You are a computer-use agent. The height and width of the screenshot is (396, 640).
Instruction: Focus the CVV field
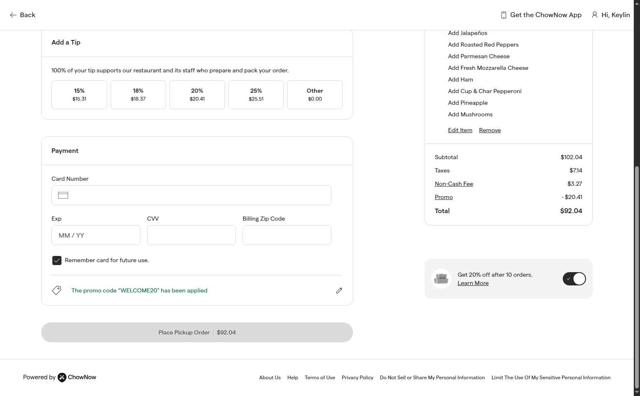coord(191,235)
